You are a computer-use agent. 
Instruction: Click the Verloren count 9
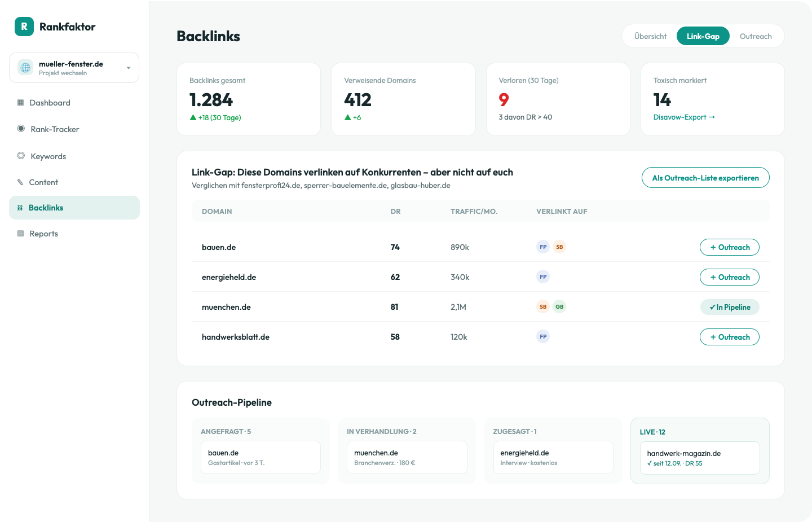click(x=504, y=100)
